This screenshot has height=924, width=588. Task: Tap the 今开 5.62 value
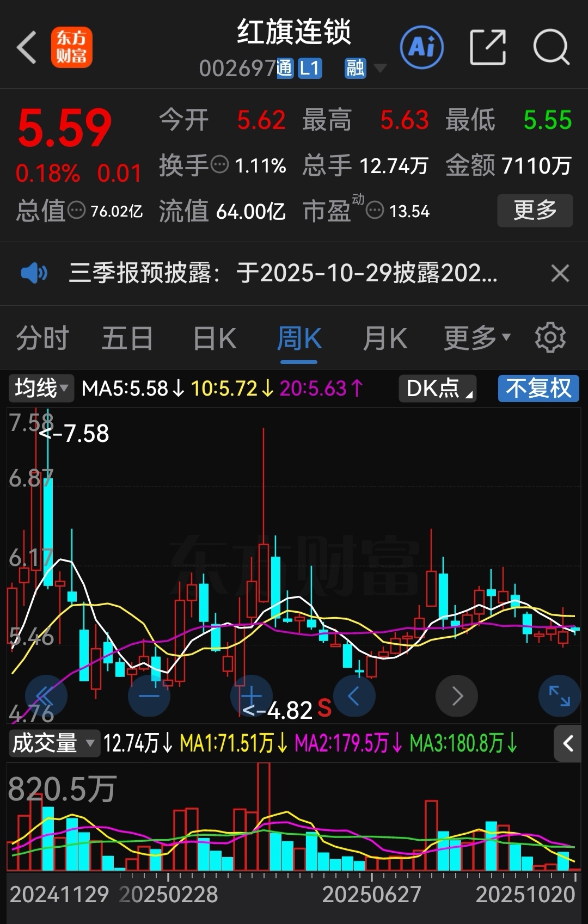click(261, 120)
